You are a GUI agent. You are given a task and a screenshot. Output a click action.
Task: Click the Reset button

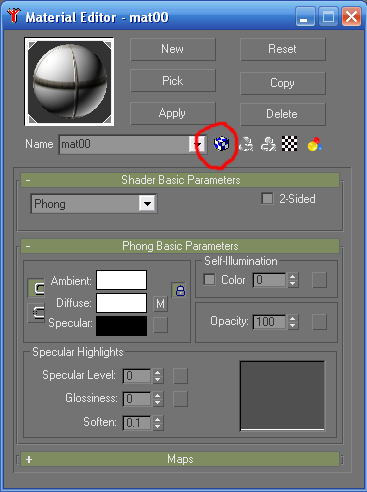pos(283,49)
